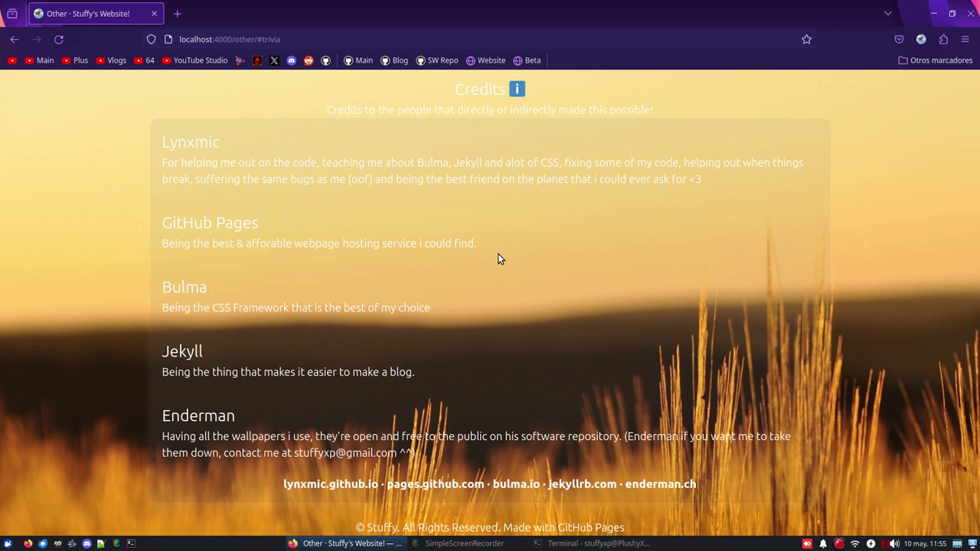The height and width of the screenshot is (551, 980).
Task: Open the YouTube Studio bookmark
Action: point(194,60)
